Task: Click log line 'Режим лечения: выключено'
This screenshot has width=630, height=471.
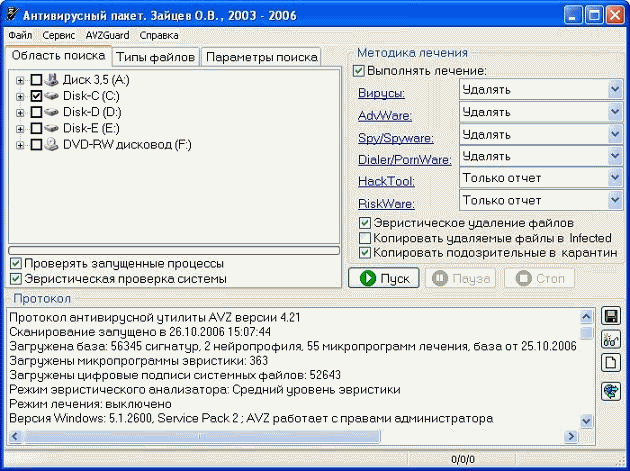Action: click(x=90, y=403)
